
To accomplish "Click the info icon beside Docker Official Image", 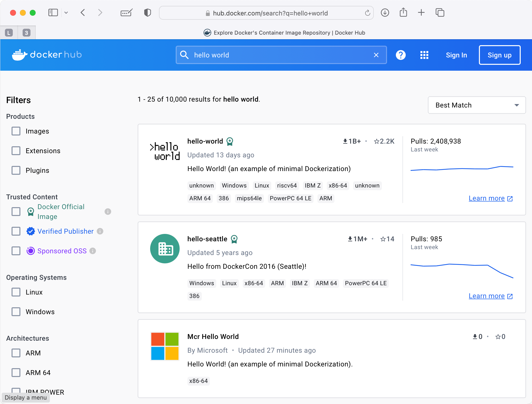I will [x=108, y=212].
